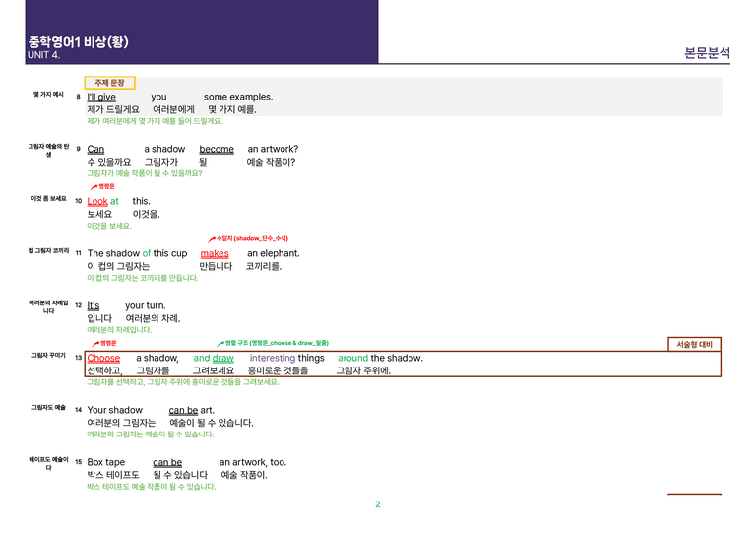Click the Korean phrase 박스 테이프도
Screen dimensions: 756x535
[113, 475]
